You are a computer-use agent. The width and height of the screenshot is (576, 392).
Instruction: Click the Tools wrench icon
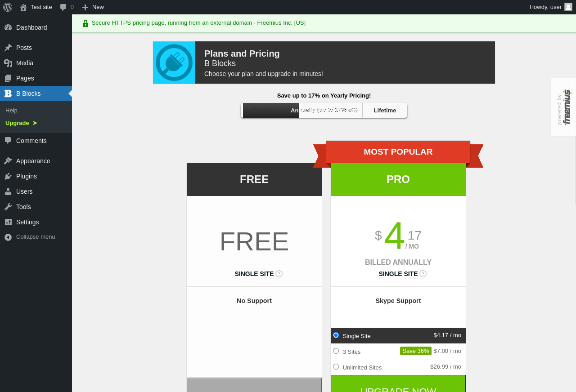[x=8, y=207]
